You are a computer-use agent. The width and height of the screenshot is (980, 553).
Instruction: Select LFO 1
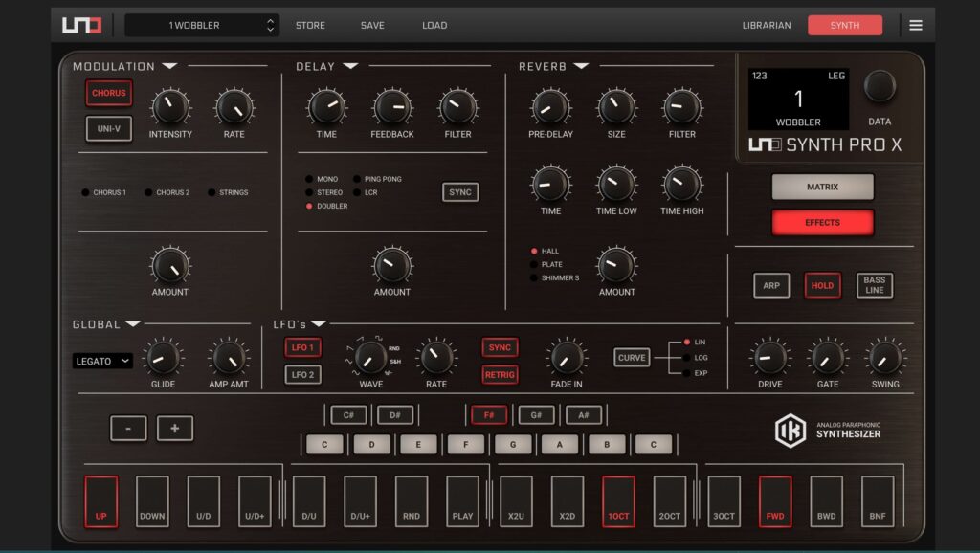302,347
